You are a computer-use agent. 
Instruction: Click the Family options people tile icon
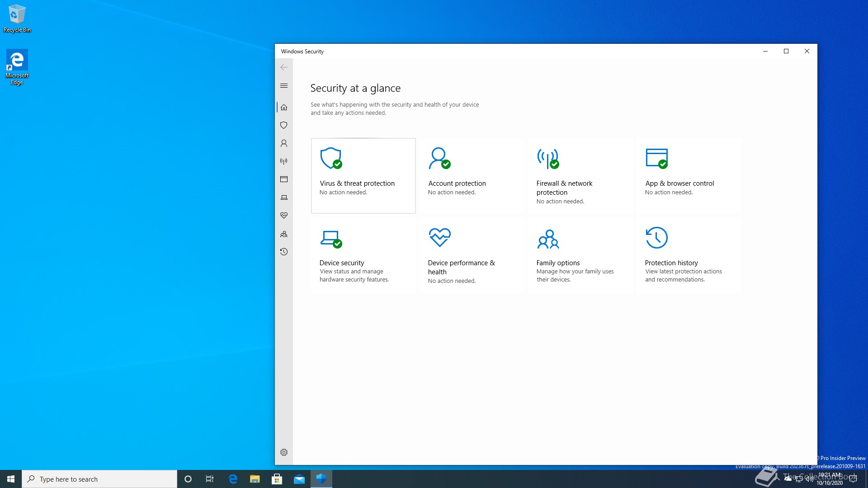point(548,239)
